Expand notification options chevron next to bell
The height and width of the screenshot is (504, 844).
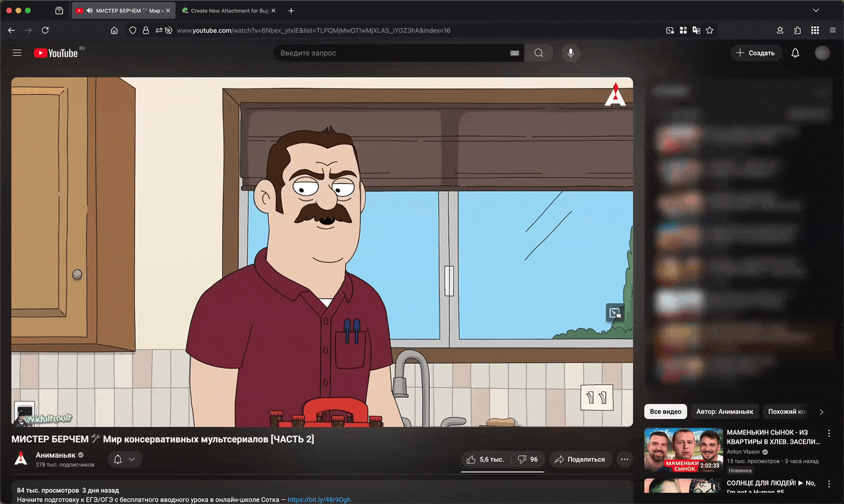coord(132,459)
